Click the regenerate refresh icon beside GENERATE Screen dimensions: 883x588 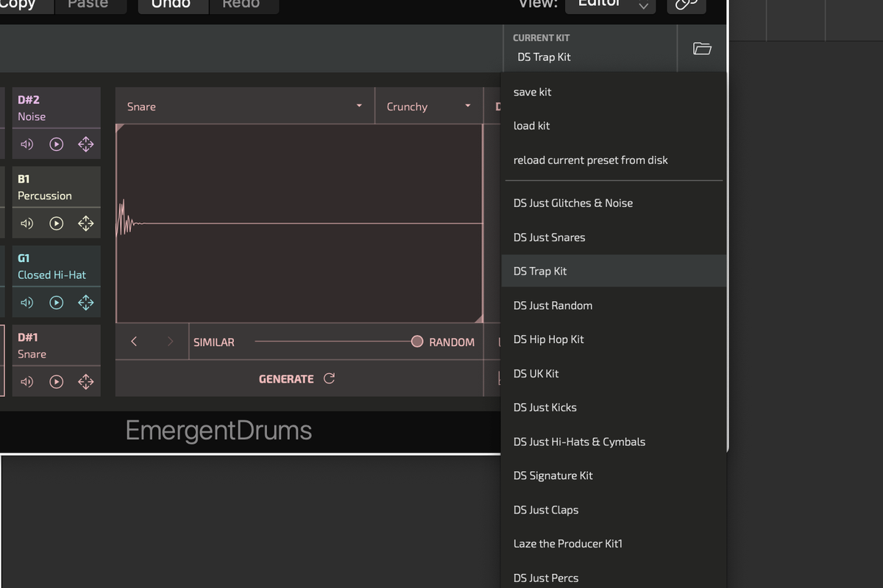point(329,378)
